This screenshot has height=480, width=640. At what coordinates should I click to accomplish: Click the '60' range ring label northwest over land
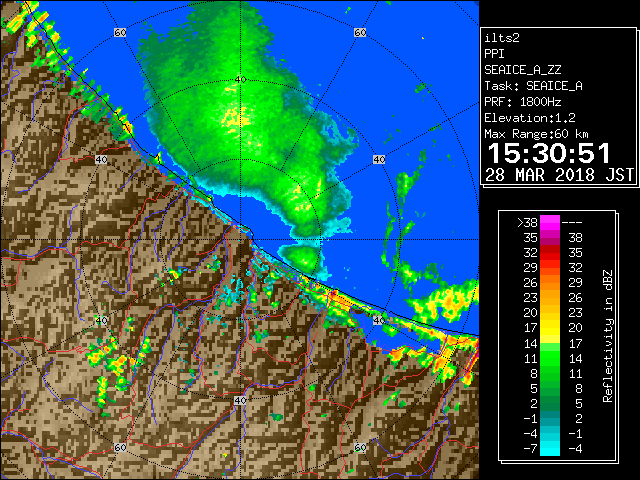click(x=120, y=32)
